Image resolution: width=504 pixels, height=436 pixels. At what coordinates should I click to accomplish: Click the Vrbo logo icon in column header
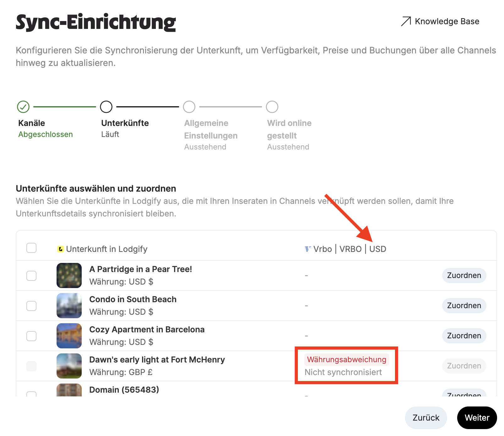click(308, 249)
